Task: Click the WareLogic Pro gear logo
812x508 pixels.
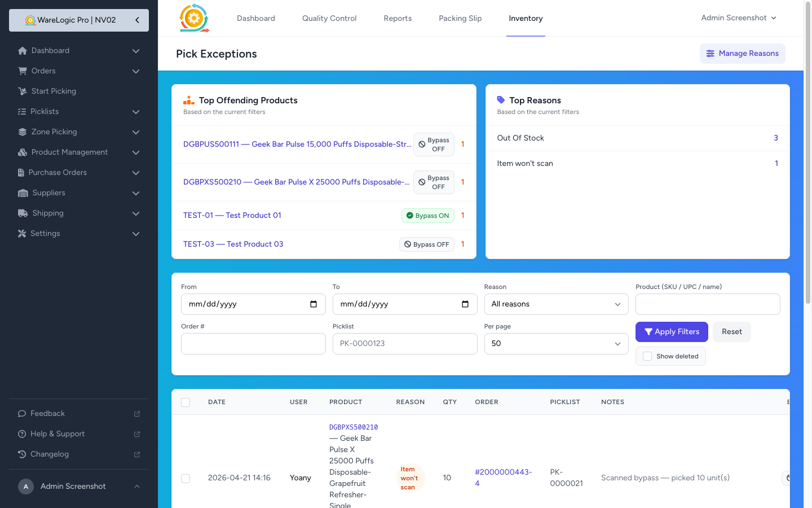Action: point(194,18)
